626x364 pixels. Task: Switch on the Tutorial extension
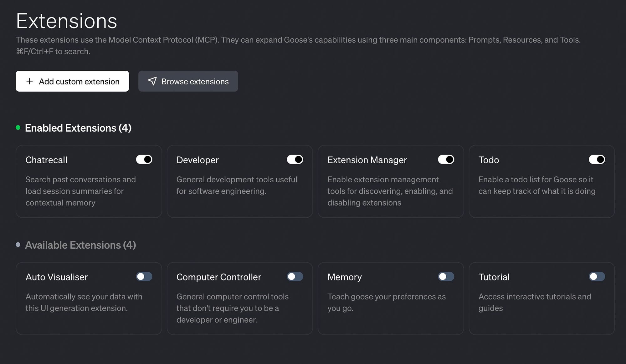coord(597,277)
